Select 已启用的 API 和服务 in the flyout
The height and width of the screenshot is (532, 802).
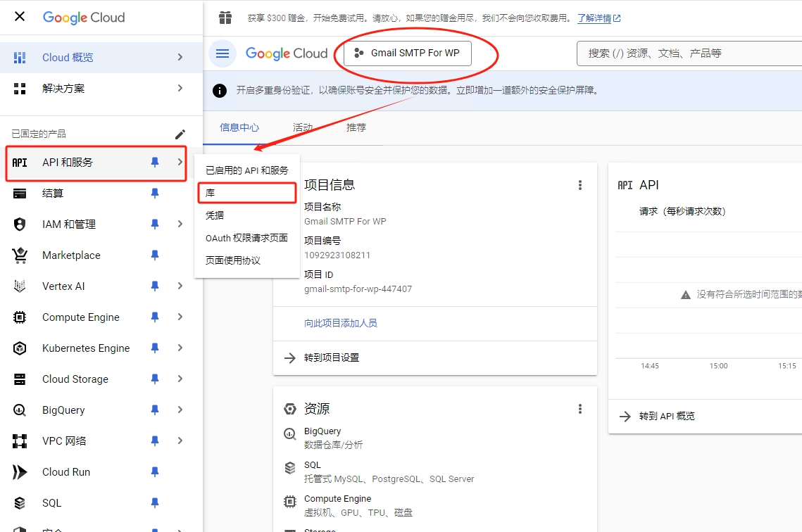pyautogui.click(x=247, y=170)
